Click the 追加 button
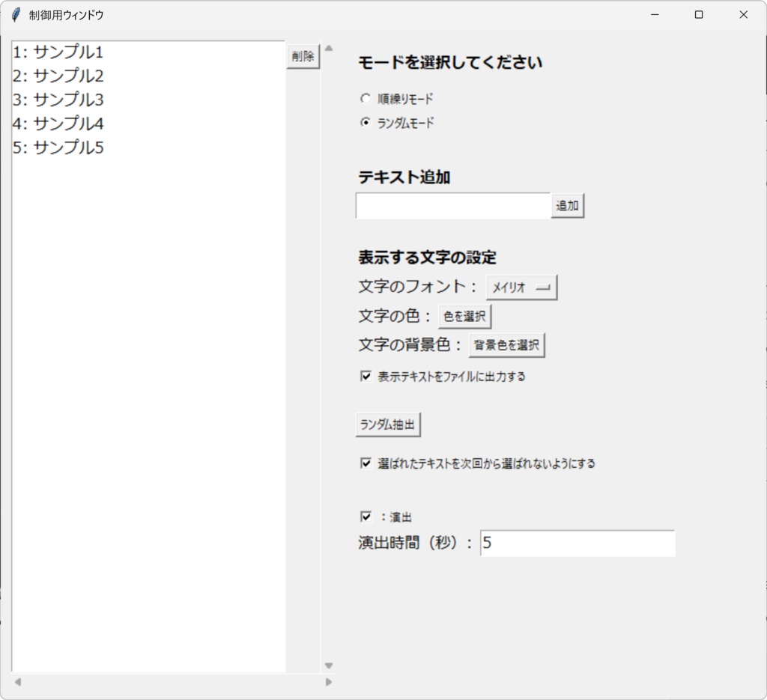 click(x=567, y=205)
